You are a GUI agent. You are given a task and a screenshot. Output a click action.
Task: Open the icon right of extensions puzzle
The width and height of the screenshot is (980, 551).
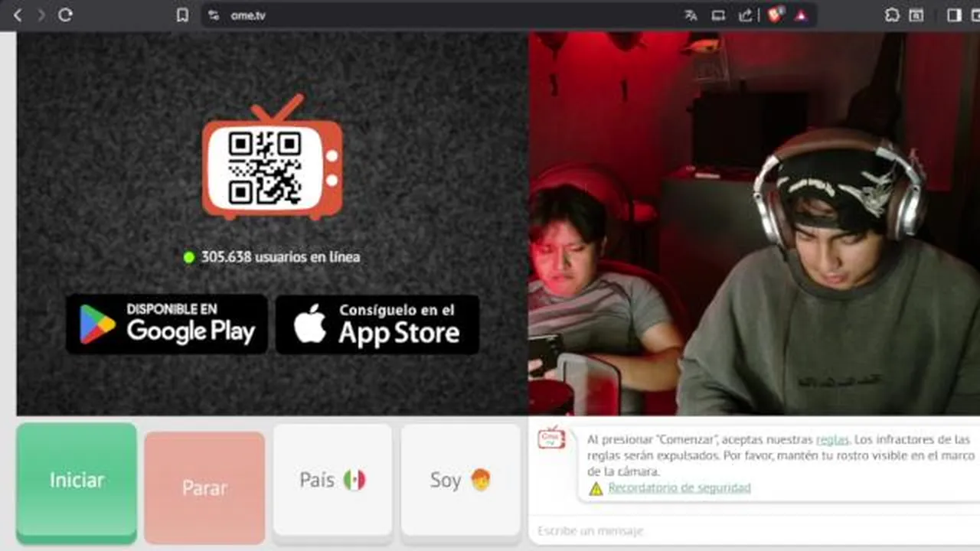916,15
